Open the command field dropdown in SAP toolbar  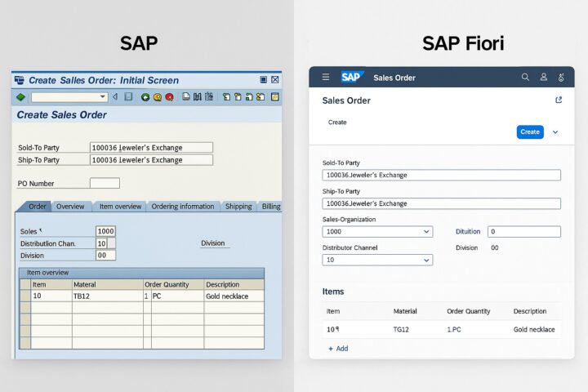click(x=102, y=97)
